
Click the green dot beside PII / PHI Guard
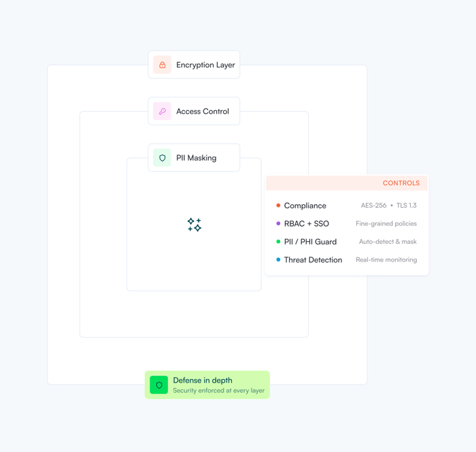pos(278,242)
